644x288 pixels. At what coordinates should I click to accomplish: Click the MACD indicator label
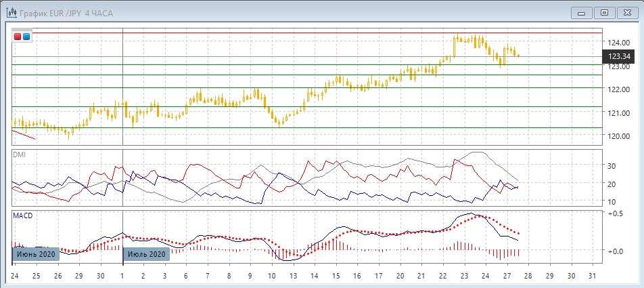[x=22, y=215]
